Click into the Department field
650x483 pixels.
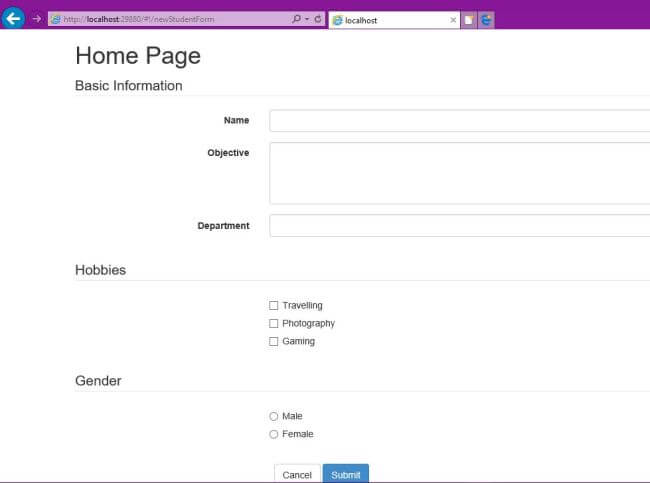[459, 226]
